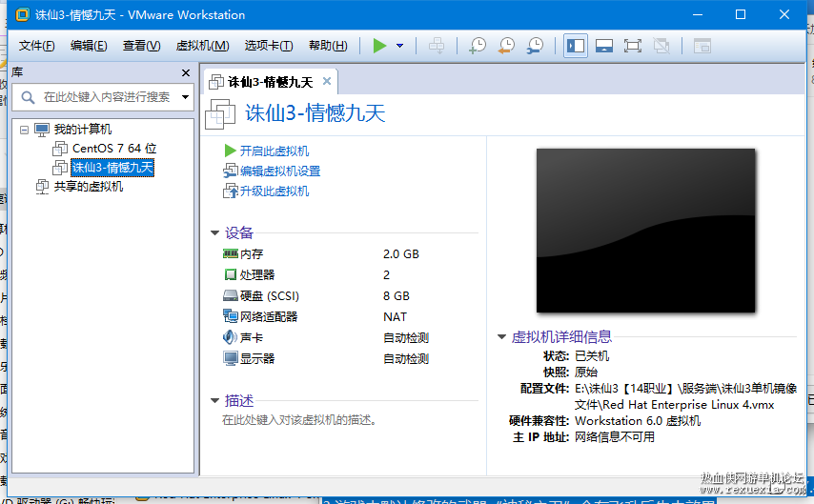Open the 文件(F) menu
The image size is (814, 504).
pos(36,46)
